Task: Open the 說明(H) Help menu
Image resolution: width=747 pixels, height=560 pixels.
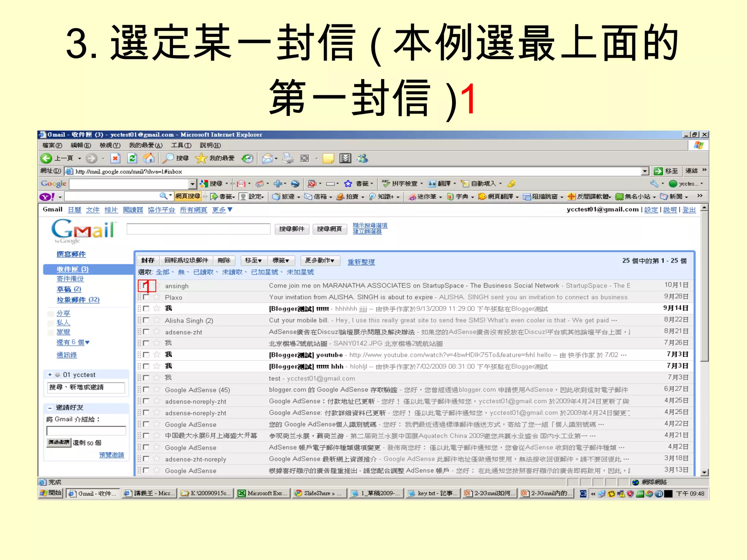Action: pyautogui.click(x=210, y=145)
